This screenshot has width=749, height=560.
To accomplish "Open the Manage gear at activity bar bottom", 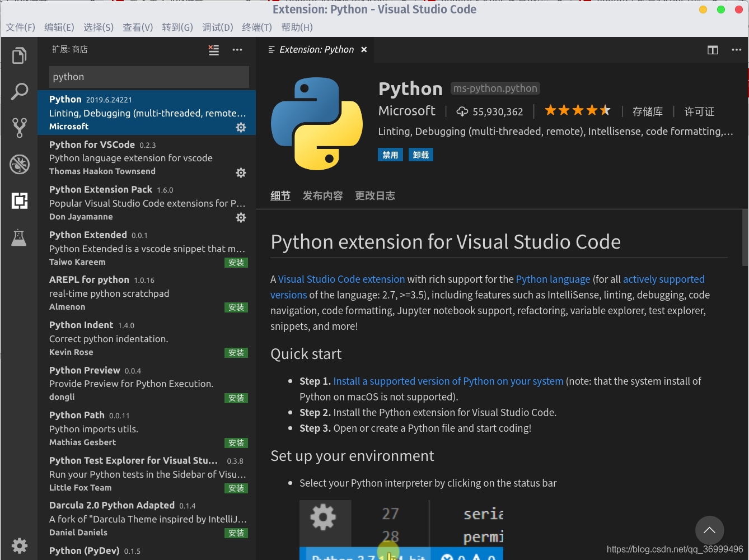I will [x=19, y=545].
